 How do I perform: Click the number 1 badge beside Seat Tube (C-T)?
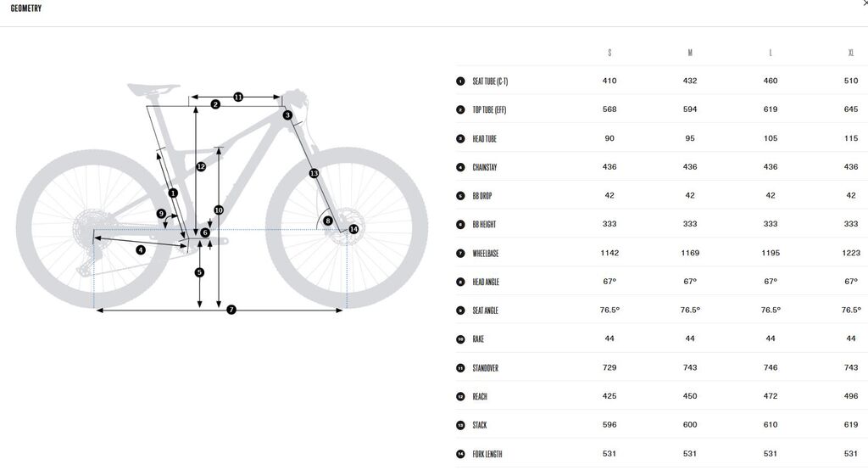(x=460, y=81)
